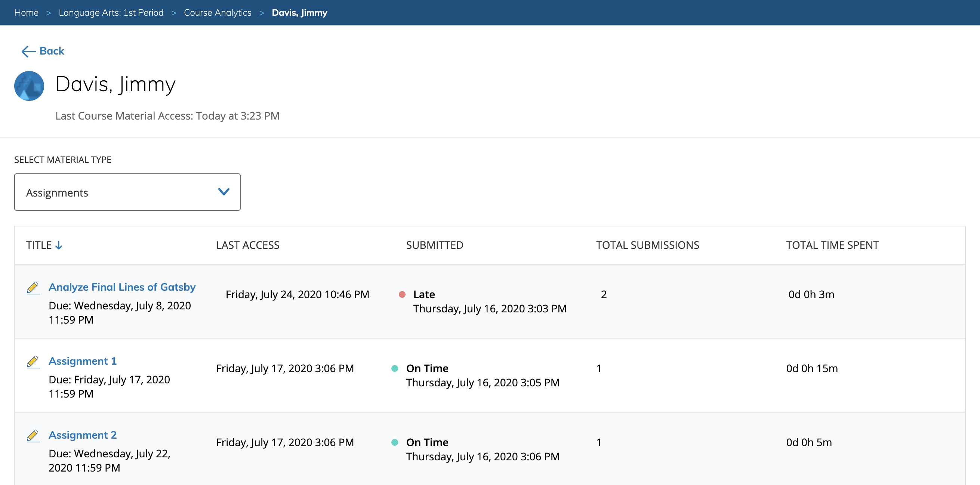
Task: Click the Title sort arrow icon
Action: tap(59, 245)
